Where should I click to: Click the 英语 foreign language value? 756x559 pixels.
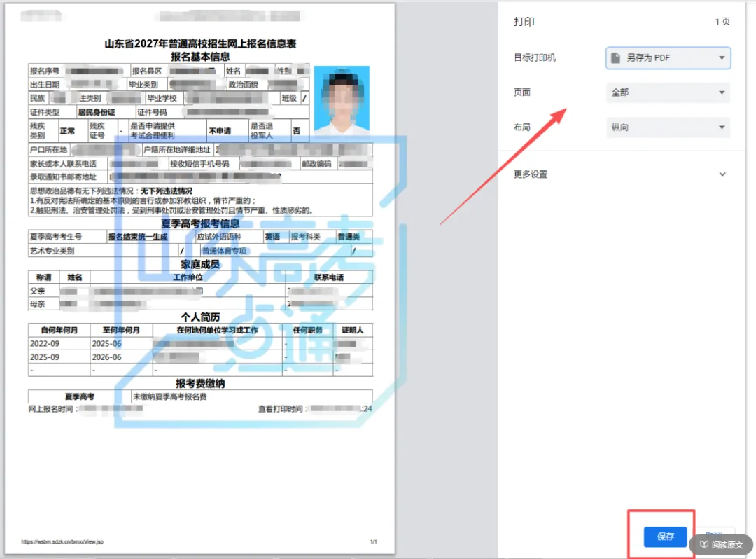click(272, 237)
